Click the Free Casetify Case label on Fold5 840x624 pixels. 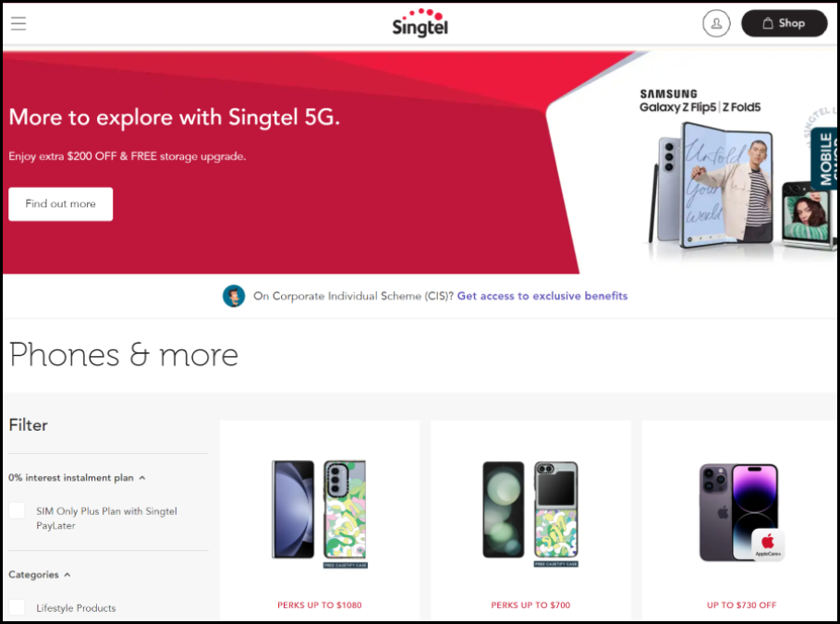click(346, 565)
